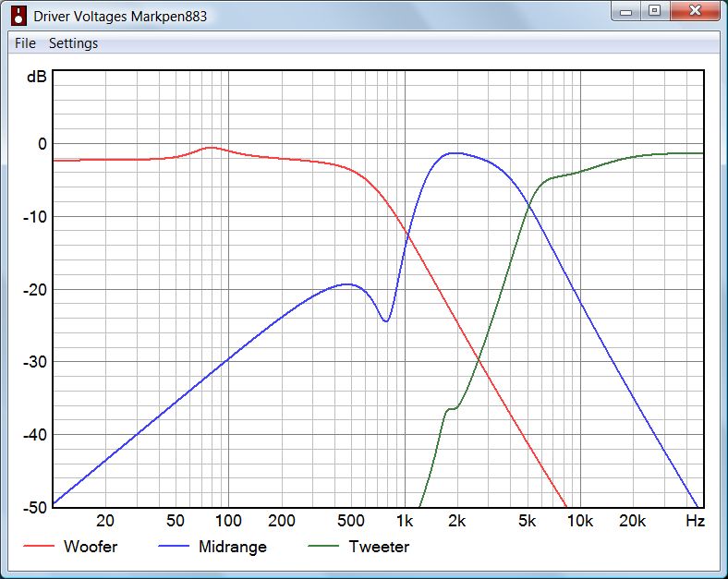The image size is (728, 579).
Task: Click the -50 dB axis label
Action: [x=35, y=507]
